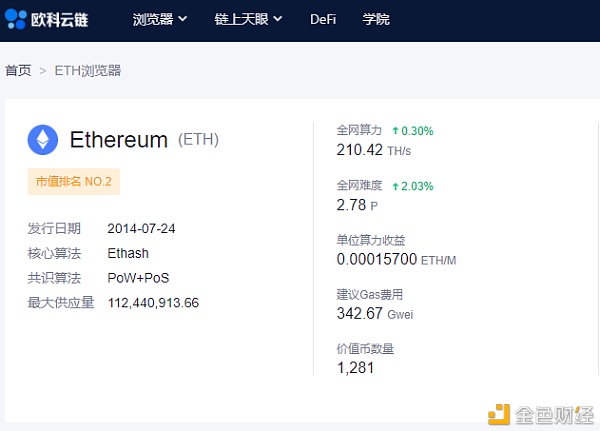This screenshot has height=431, width=600.
Task: Select the 342.67 Gwei gas value
Action: tap(375, 314)
